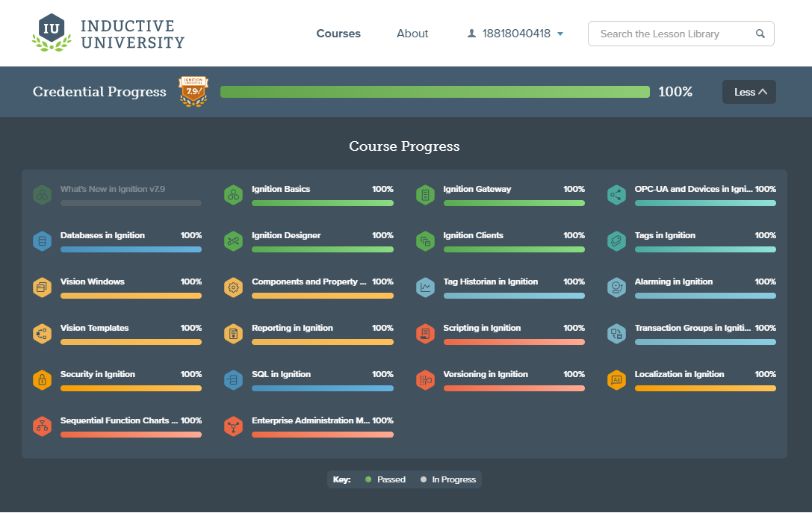Open the Alarming in Ignition hexagon icon
The height and width of the screenshot is (513, 812).
click(616, 287)
